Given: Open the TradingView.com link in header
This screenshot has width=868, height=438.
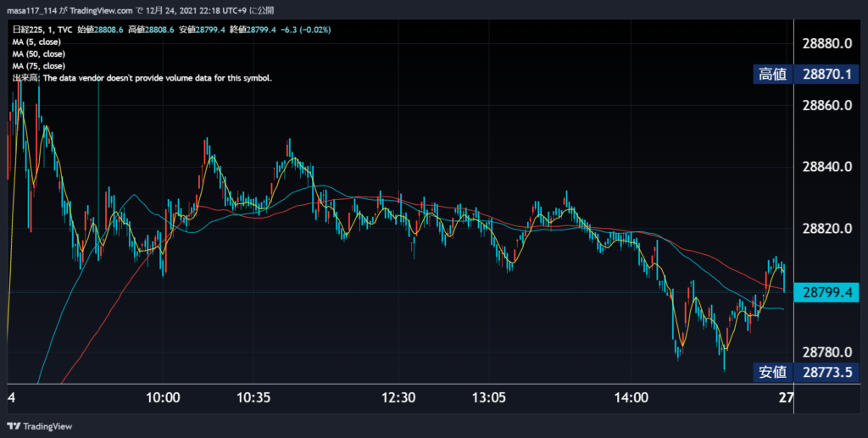Looking at the screenshot, I should click(x=101, y=10).
